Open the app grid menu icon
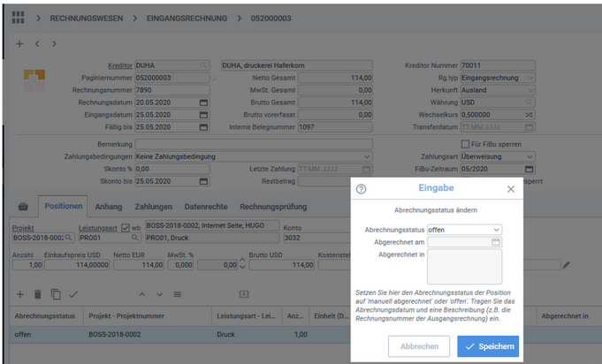Viewport: 602px width, 364px height. click(x=18, y=18)
